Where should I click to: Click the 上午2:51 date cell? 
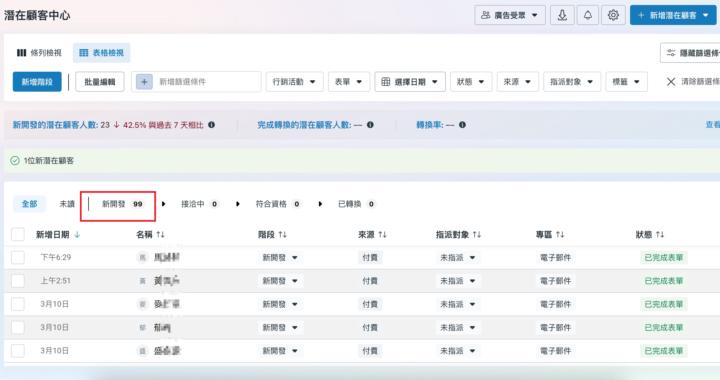pos(56,280)
